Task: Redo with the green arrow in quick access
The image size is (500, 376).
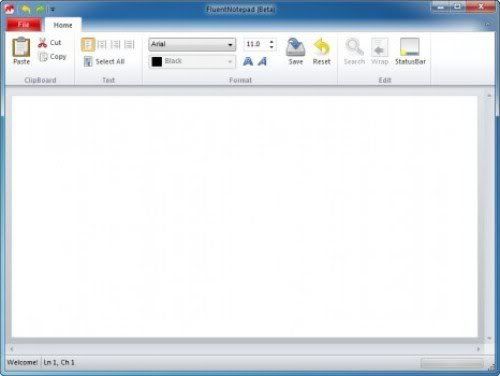Action: click(40, 9)
